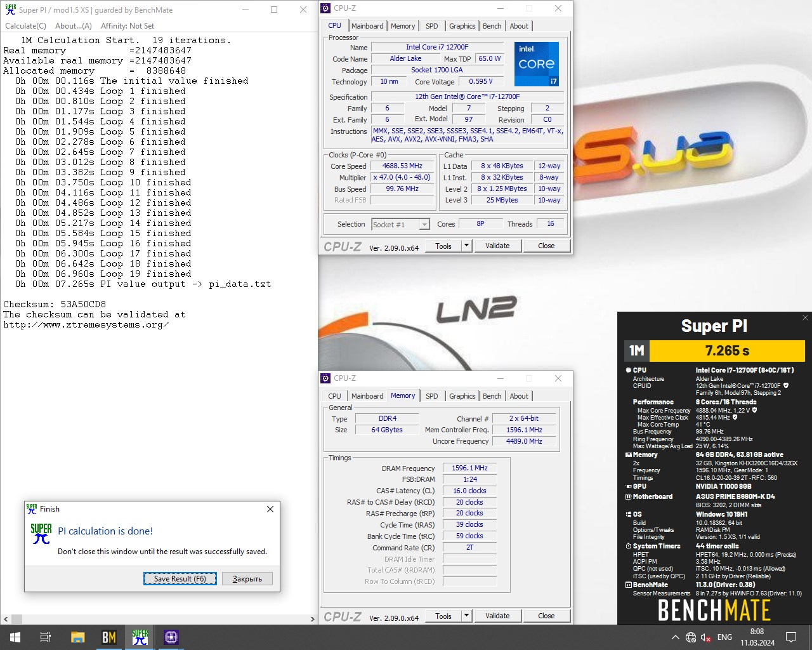Select CPU tab in lower CPU-Z
The height and width of the screenshot is (650, 812).
[x=334, y=396]
